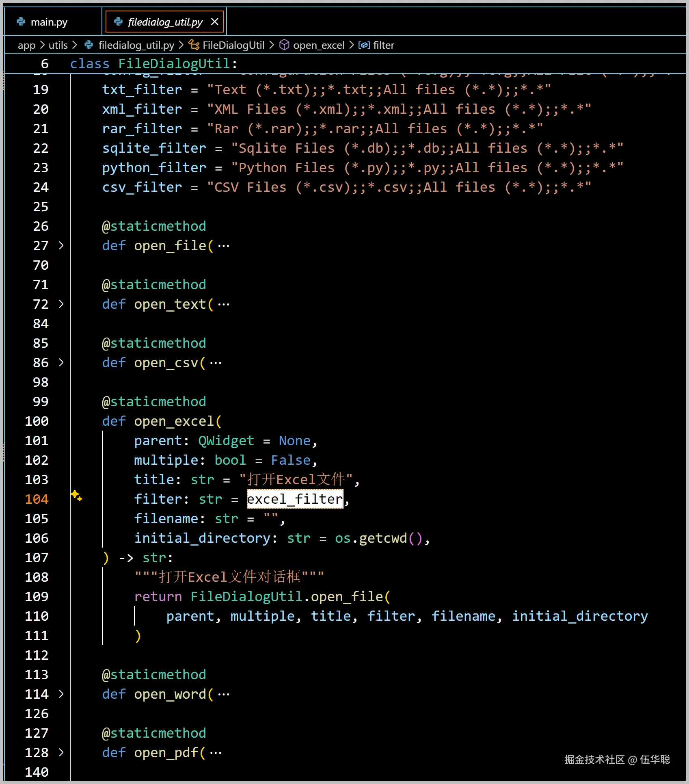Click the python_filter variable on line 23
Viewport: 689px width, 784px height.
[154, 168]
